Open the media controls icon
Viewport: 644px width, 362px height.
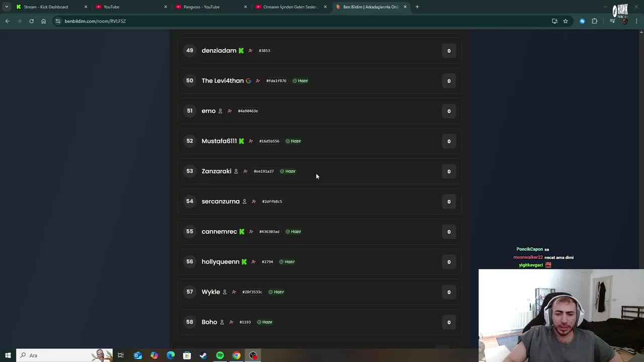pos(612,21)
